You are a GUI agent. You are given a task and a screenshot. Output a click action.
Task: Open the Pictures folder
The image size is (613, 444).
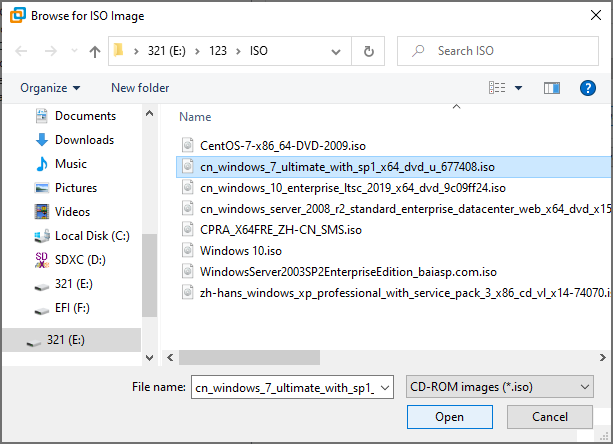(66, 188)
